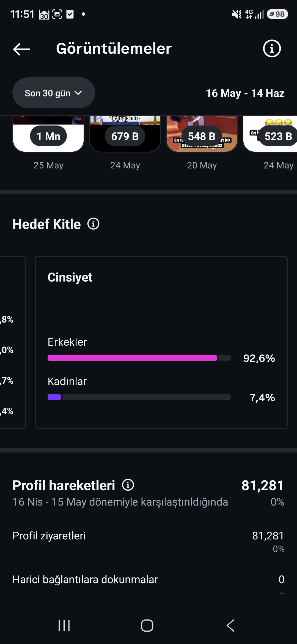
Task: Tap the info icon beside Hedef Kitle
Action: point(94,224)
